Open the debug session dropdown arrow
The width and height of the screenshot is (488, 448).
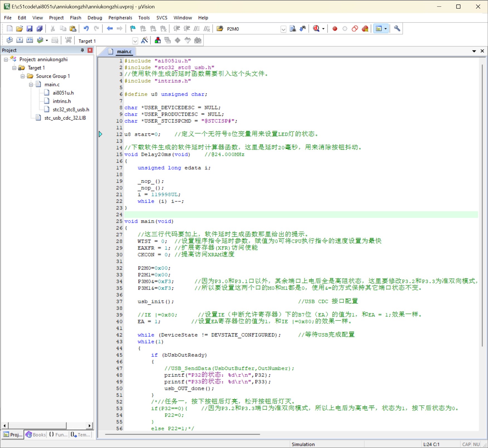(x=323, y=29)
